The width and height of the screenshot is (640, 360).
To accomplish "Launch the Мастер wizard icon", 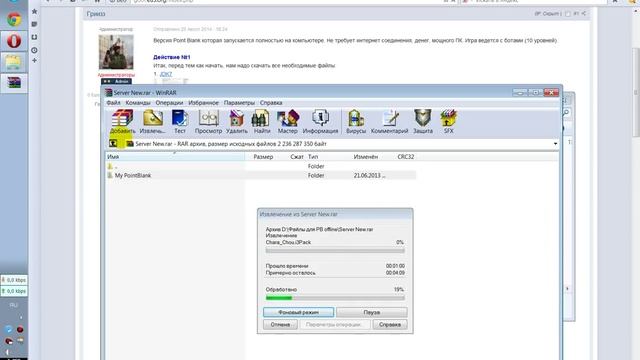I will click(x=288, y=122).
